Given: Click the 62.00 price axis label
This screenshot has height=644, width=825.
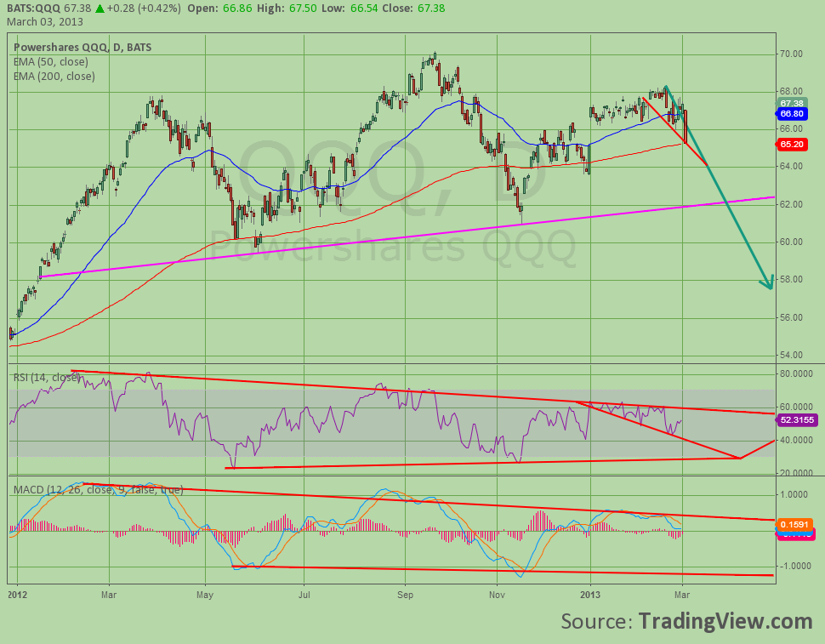Looking at the screenshot, I should 791,204.
